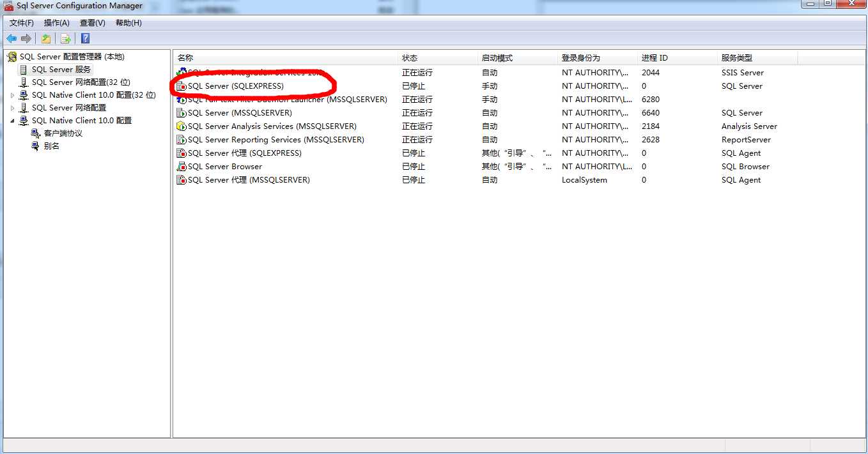Viewport: 868px width, 454px height.
Task: Sort by the 登录身份为 column header
Action: (x=598, y=58)
